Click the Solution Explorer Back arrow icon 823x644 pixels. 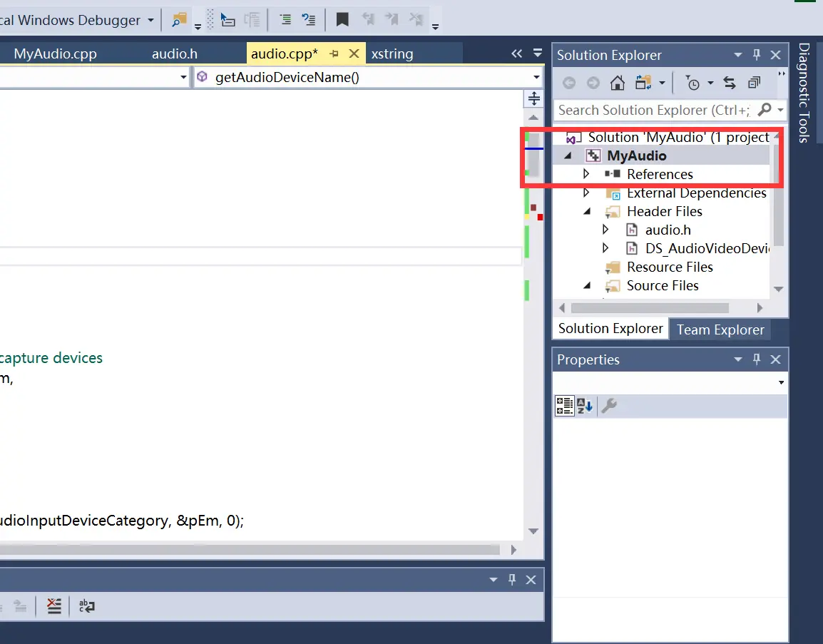pyautogui.click(x=569, y=83)
